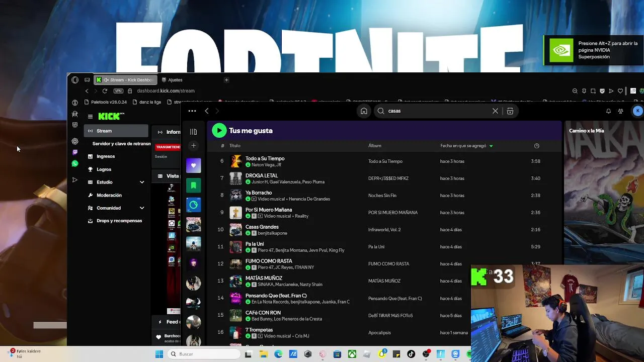Toggle liked checkmark on Pa la Uni

[x=248, y=250]
